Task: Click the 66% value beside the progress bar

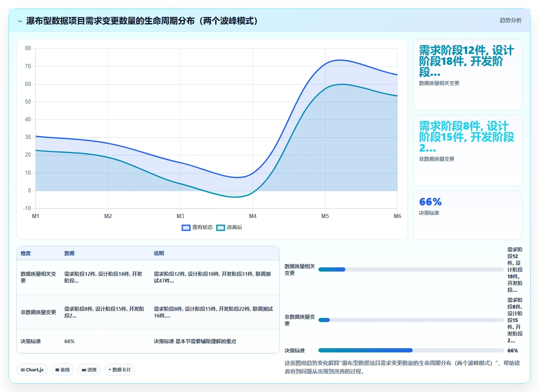Action: pyautogui.click(x=512, y=350)
